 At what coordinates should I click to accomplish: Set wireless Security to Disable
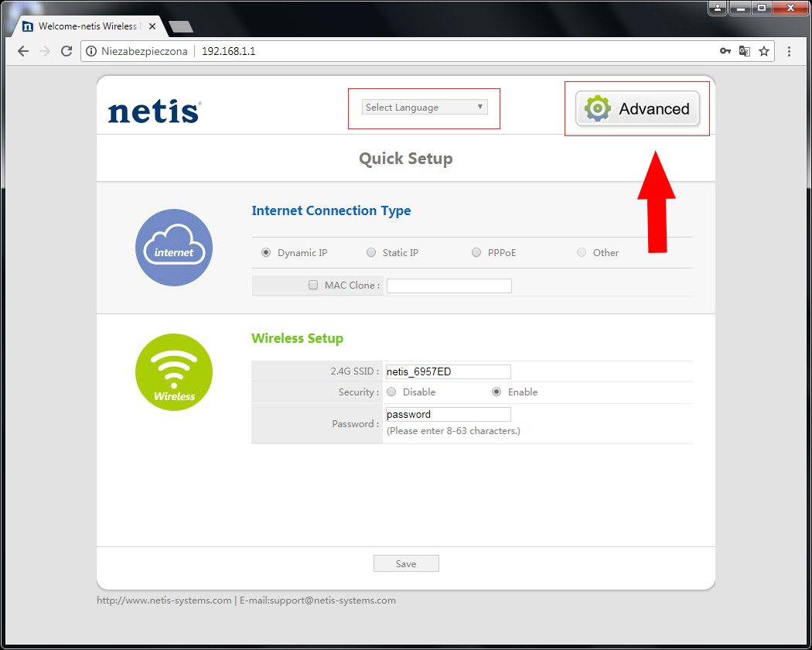pyautogui.click(x=391, y=392)
